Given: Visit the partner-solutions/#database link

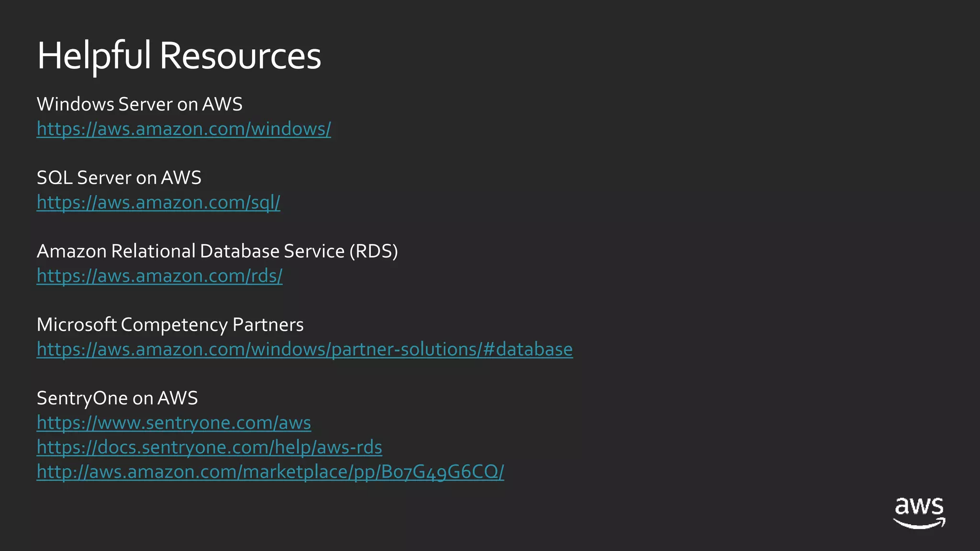Looking at the screenshot, I should [x=305, y=350].
